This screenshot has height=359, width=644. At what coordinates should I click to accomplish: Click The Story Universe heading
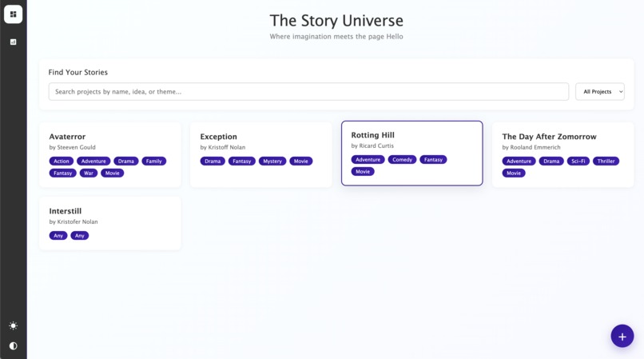pos(336,21)
